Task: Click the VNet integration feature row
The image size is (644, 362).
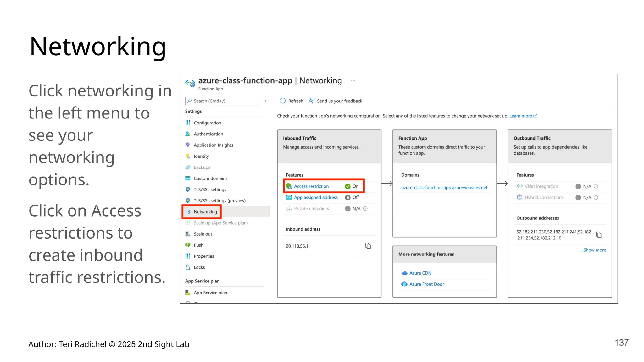Action: (560, 186)
